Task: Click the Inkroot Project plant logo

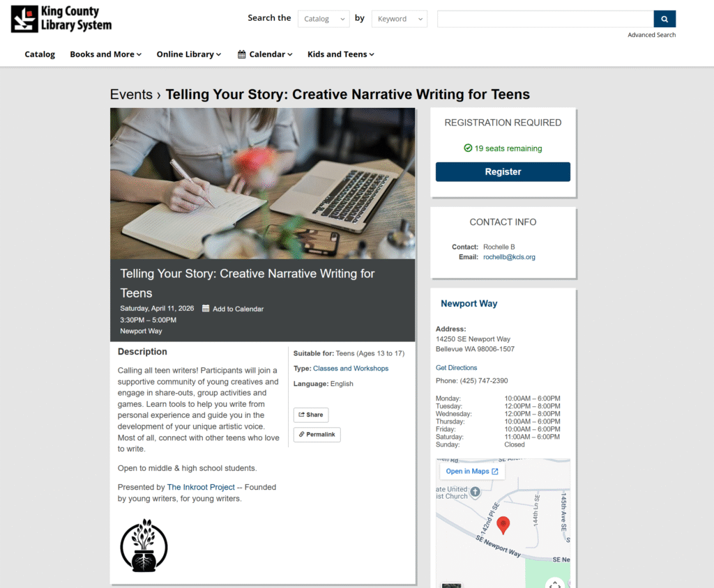Action: coord(144,546)
